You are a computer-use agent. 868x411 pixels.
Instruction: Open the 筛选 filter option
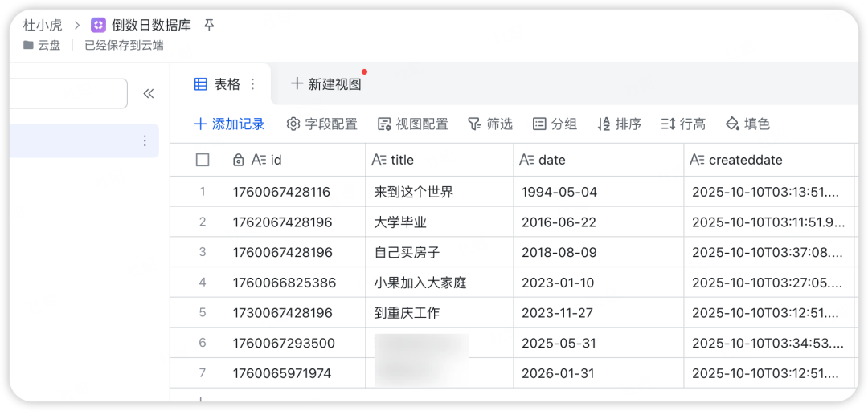click(x=490, y=124)
